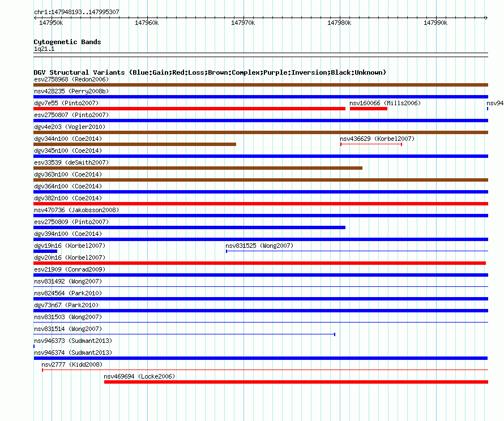This screenshot has width=504, height=421.
Task: Click the esv2750807 (Pinto2007) label
Action: click(71, 115)
